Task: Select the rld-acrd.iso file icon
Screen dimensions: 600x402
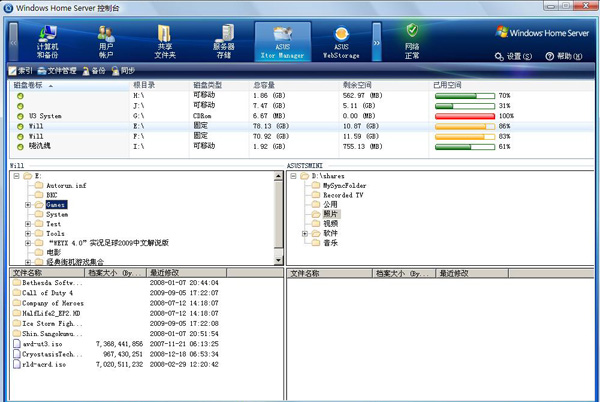Action: pyautogui.click(x=16, y=365)
